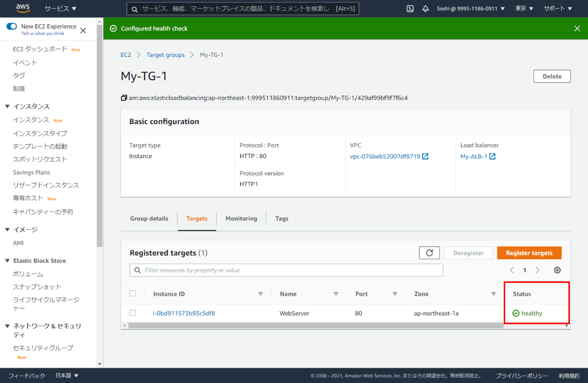Click the search magnifier in top bar

[x=134, y=9]
